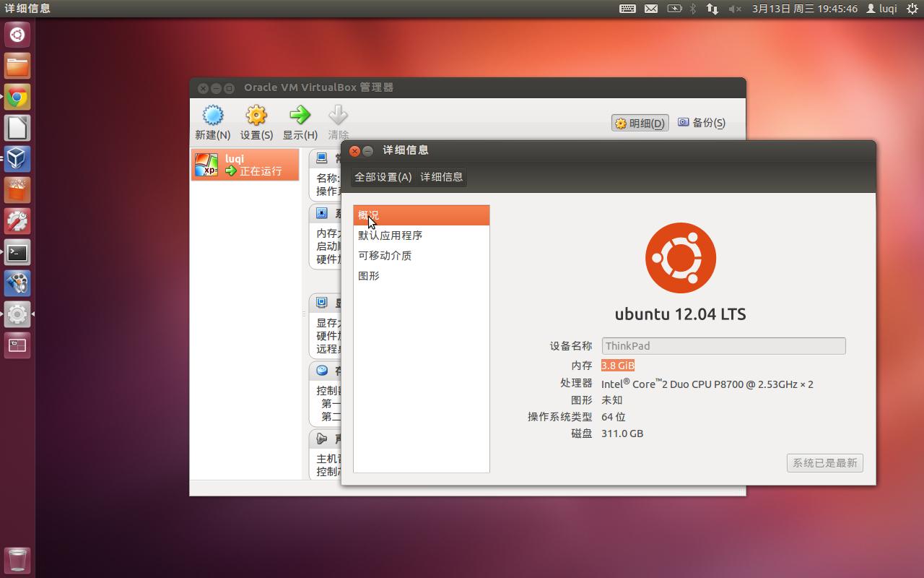Click the luqi Windows XP VM icon
Image resolution: width=924 pixels, height=578 pixels.
click(x=206, y=165)
